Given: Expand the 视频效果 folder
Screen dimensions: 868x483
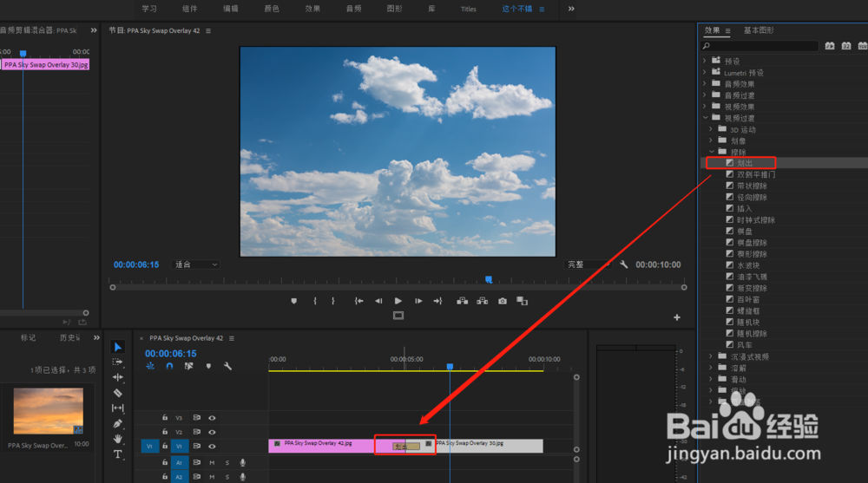Looking at the screenshot, I should (x=705, y=107).
